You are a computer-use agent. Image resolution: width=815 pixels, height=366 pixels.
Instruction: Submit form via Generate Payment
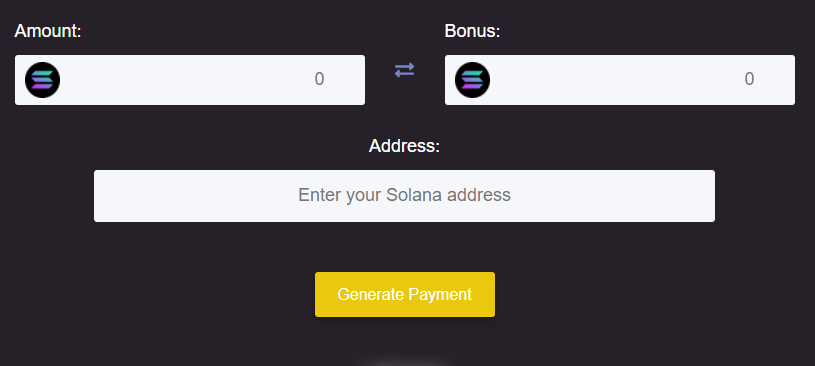coord(405,294)
